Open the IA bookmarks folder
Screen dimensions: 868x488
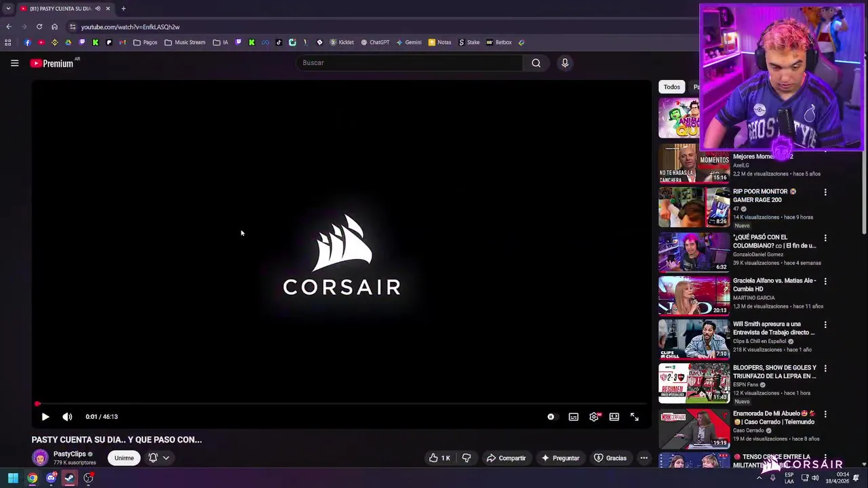[220, 42]
